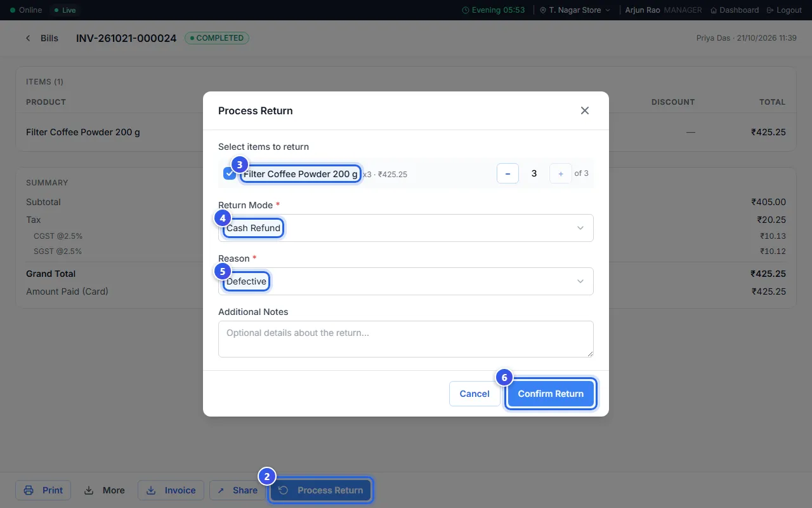This screenshot has width=812, height=508.
Task: Click the Filter Coffee Powder row in bill table
Action: point(406,132)
